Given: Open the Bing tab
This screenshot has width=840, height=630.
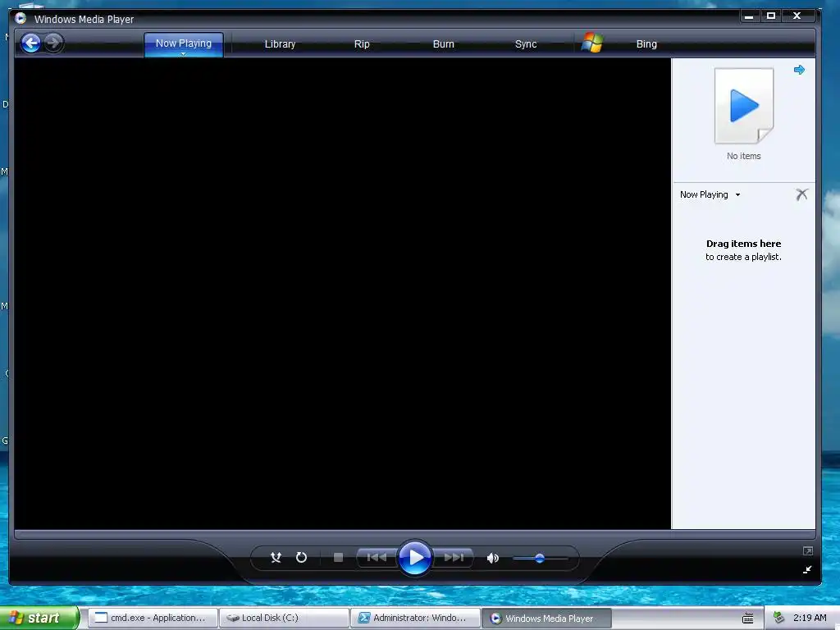Looking at the screenshot, I should (x=646, y=44).
